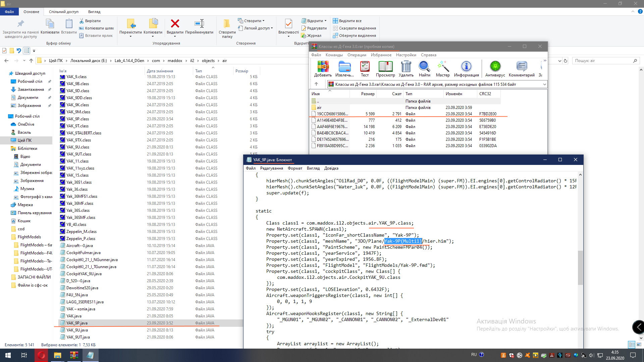This screenshot has width=644, height=362.
Task: Click WinRAR Antivirus (Антивирус) icon
Action: click(495, 67)
